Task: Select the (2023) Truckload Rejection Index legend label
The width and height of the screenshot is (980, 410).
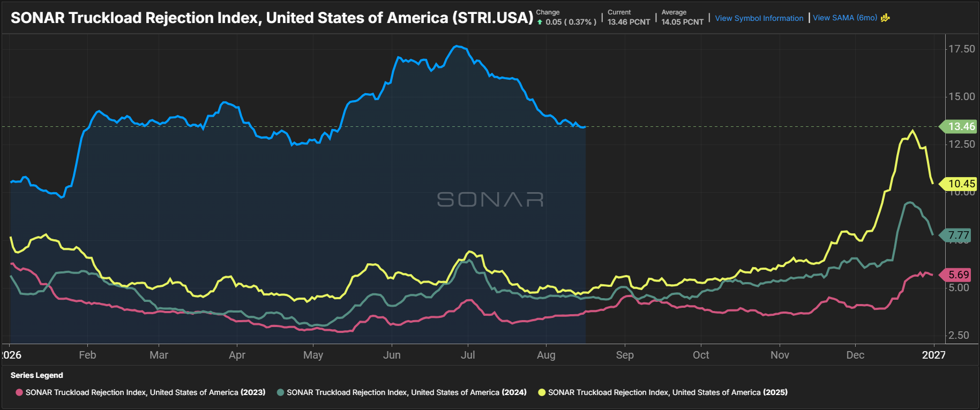Action: click(x=146, y=392)
